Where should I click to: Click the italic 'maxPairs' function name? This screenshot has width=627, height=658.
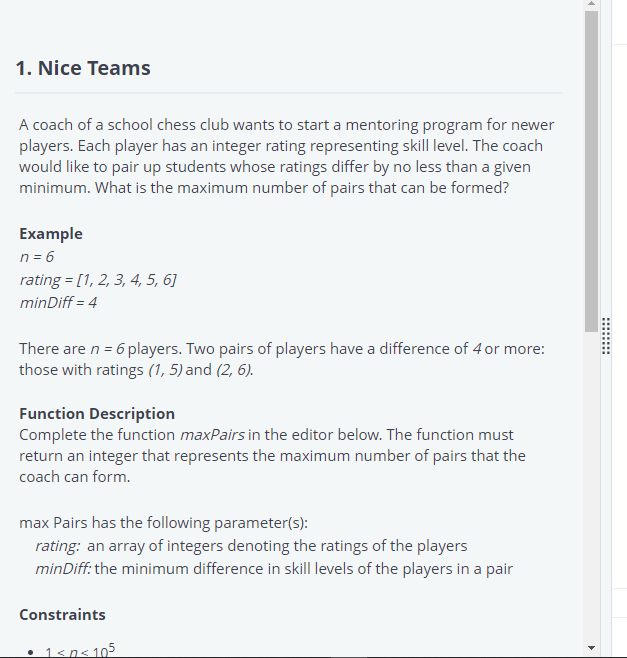click(x=212, y=435)
